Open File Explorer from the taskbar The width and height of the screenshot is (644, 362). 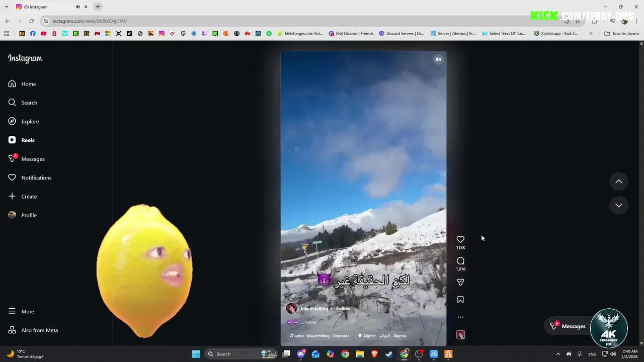(x=360, y=354)
